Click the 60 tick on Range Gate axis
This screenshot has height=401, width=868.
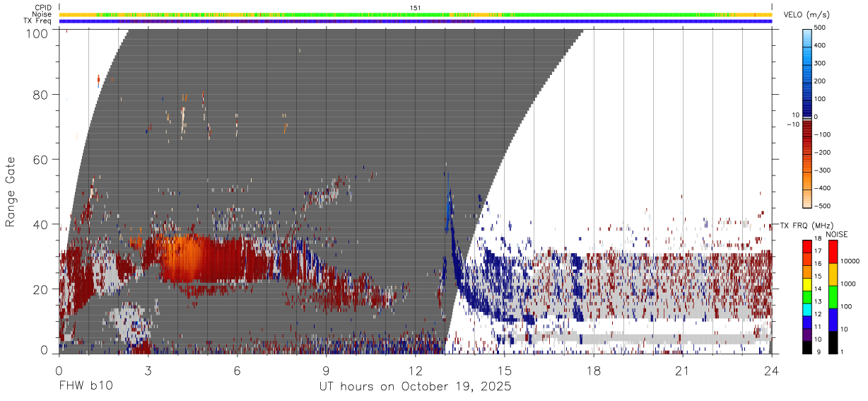(41, 160)
